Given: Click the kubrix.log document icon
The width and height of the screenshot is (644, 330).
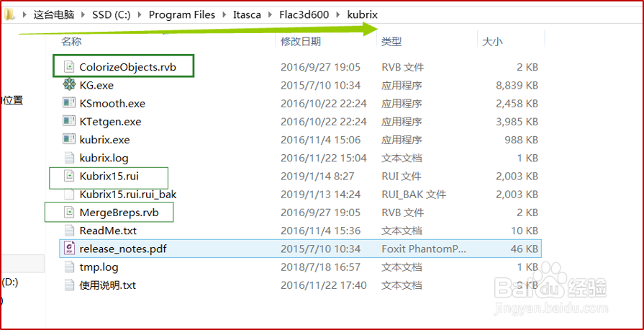Looking at the screenshot, I should tap(69, 158).
